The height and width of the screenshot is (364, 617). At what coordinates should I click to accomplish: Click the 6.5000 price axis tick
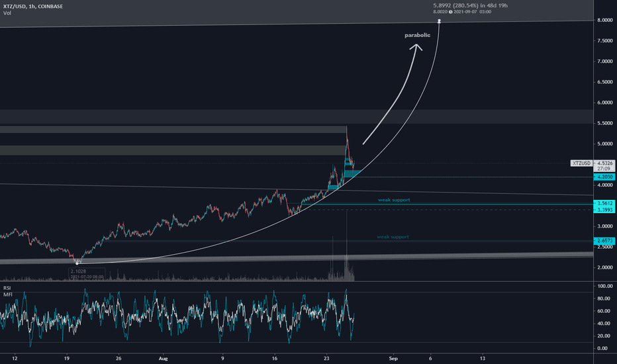point(605,82)
